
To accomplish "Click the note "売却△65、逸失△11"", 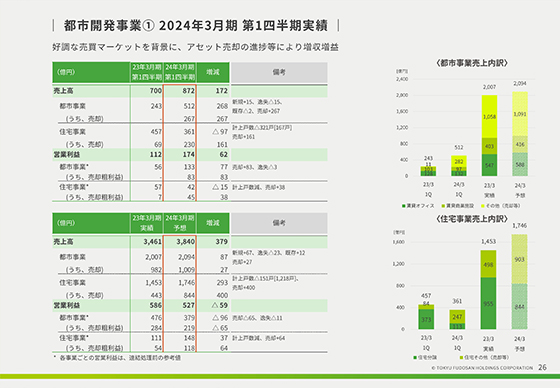I will tap(257, 318).
